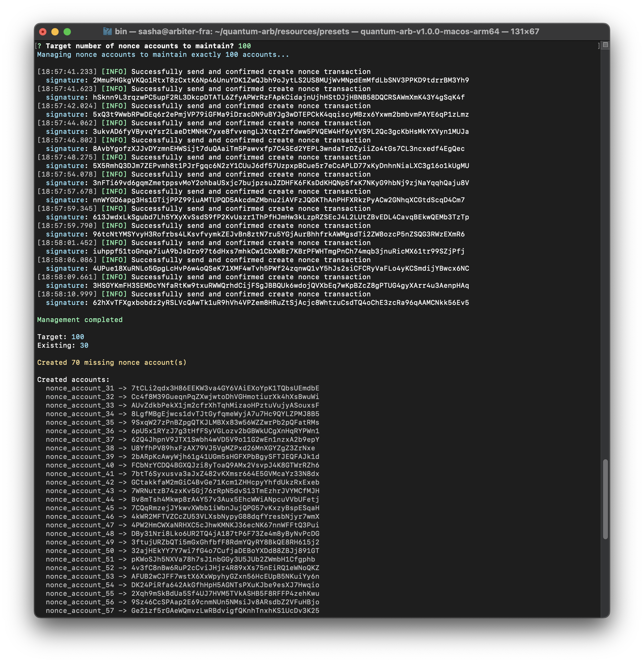Minimize the window with yellow button

[x=55, y=32]
